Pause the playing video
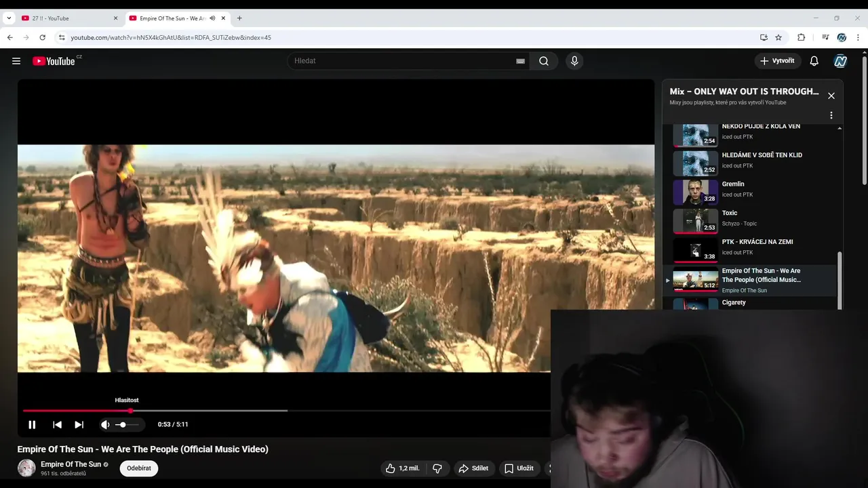The height and width of the screenshot is (488, 868). (32, 424)
